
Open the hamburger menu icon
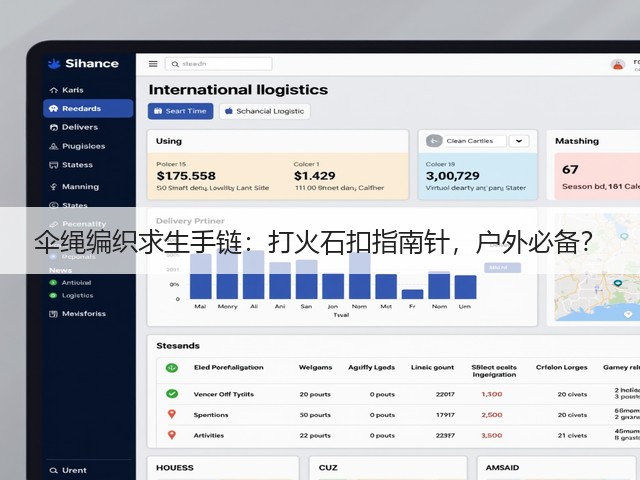tap(153, 64)
